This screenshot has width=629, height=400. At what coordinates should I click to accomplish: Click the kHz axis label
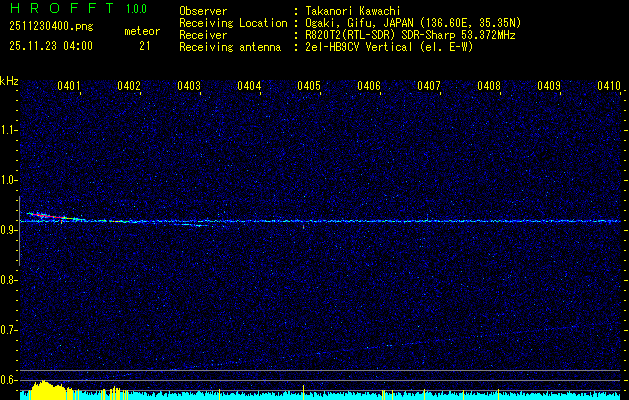(x=9, y=81)
